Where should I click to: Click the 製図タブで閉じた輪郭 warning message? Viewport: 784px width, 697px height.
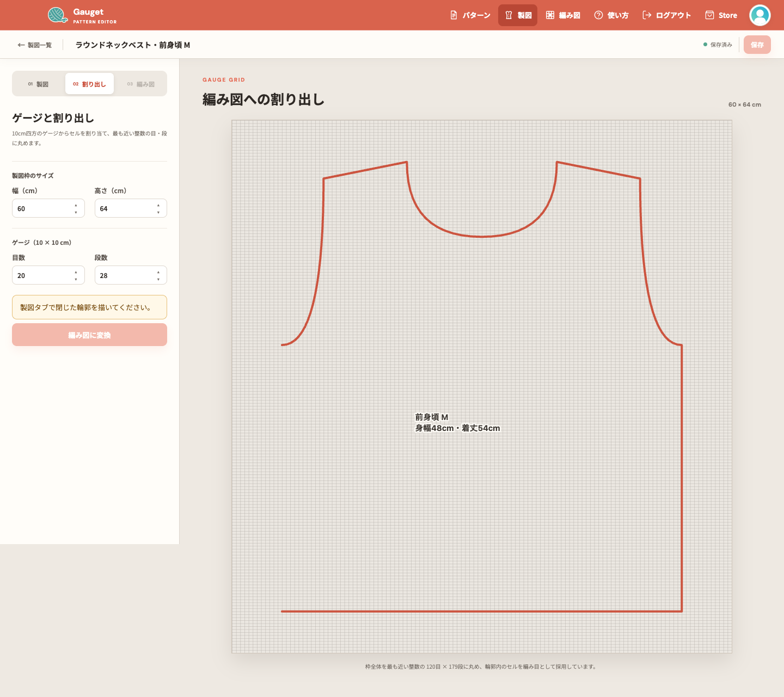[89, 307]
